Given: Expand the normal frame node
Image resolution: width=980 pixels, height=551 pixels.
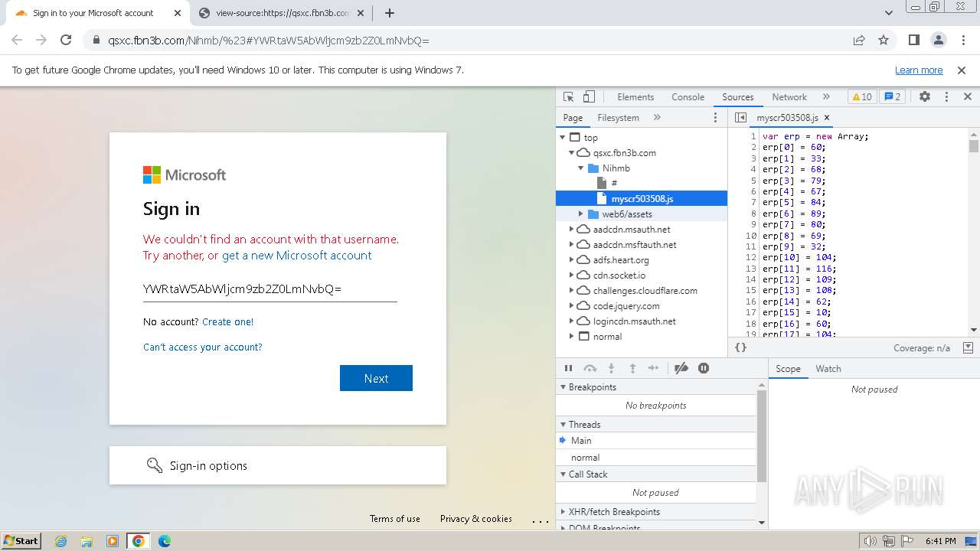Looking at the screenshot, I should pos(571,337).
